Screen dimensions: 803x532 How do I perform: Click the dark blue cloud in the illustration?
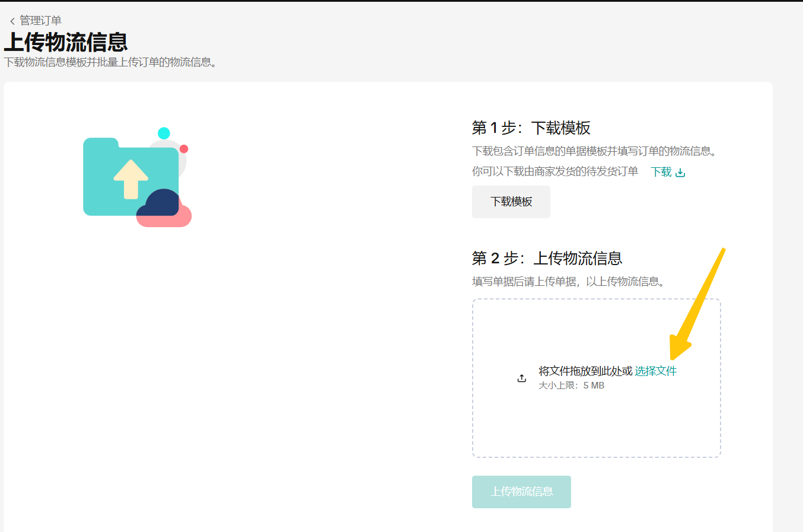point(158,203)
